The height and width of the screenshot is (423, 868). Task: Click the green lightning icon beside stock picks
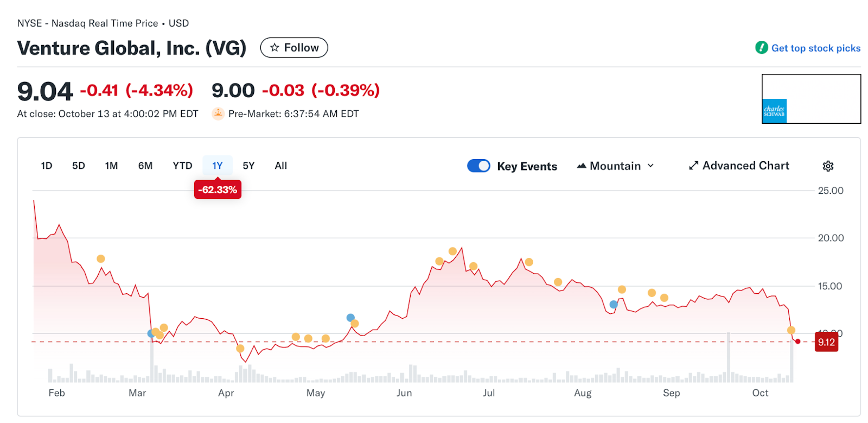pos(762,48)
